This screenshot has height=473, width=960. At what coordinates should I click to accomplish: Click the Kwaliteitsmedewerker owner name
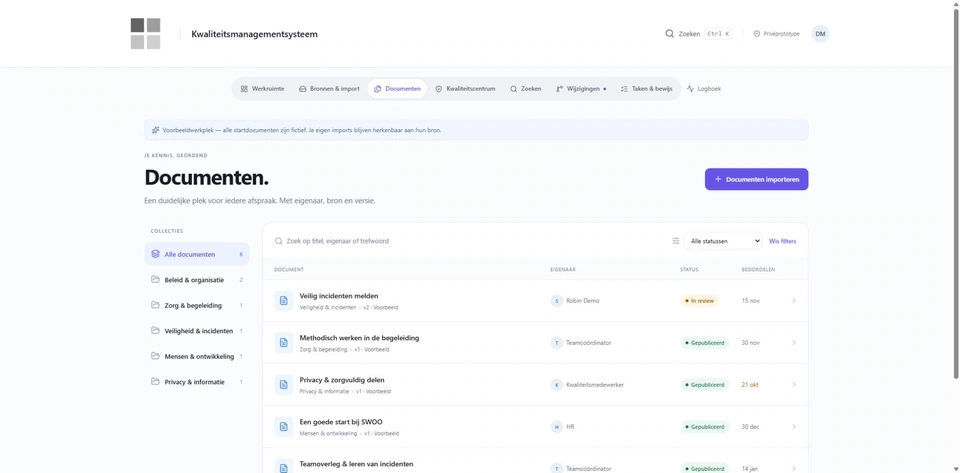pos(595,385)
